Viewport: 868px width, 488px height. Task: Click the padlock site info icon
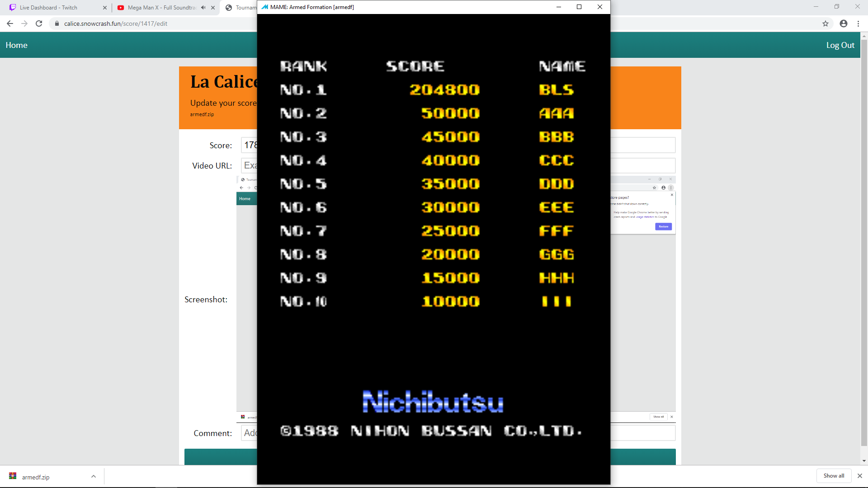coord(57,23)
